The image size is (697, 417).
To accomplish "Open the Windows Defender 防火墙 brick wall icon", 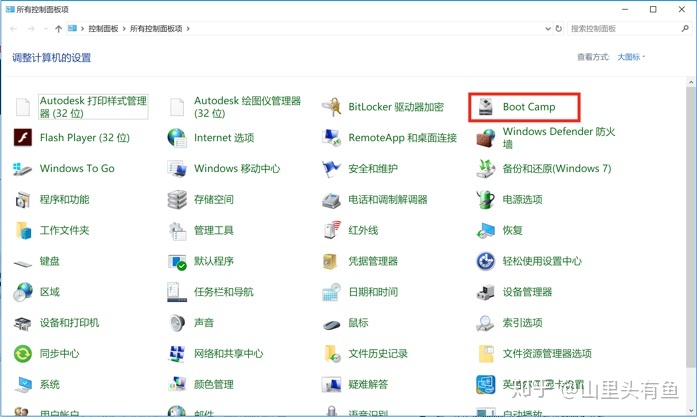I will 485,138.
